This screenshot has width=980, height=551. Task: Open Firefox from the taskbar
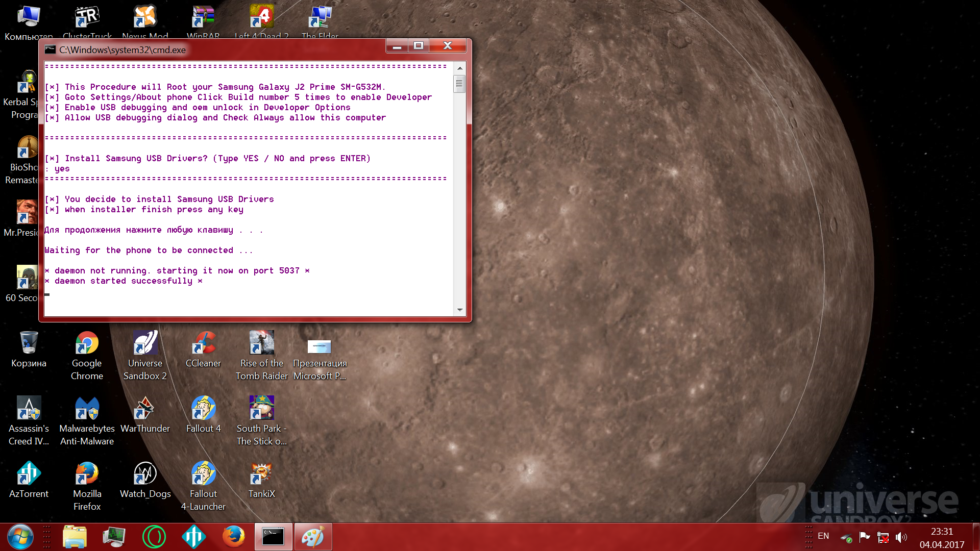pyautogui.click(x=233, y=537)
